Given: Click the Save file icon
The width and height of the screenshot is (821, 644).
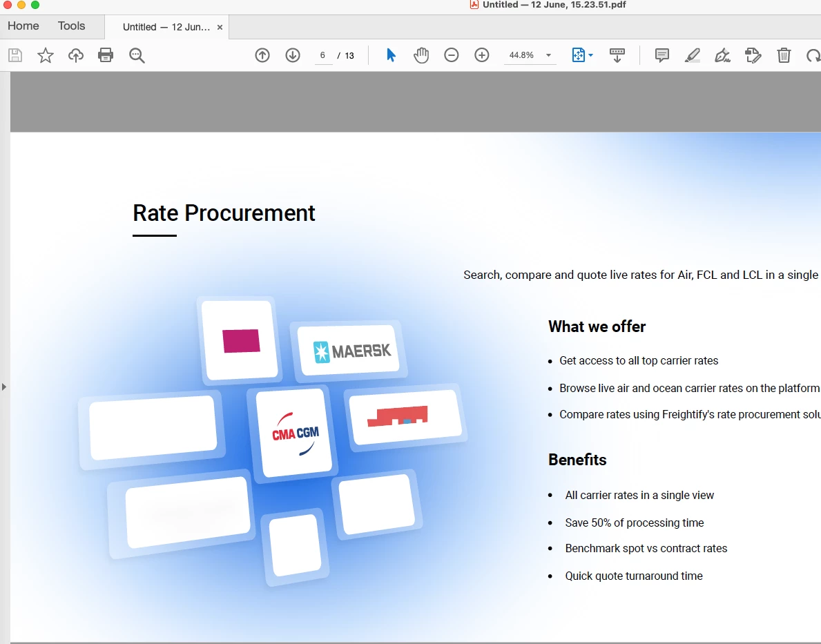Looking at the screenshot, I should 15,55.
